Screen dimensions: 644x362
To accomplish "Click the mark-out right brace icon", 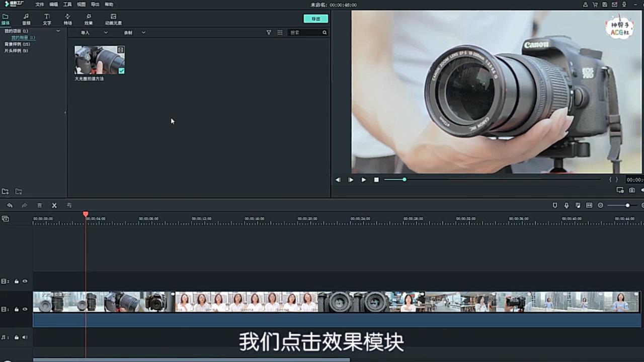I will pyautogui.click(x=617, y=179).
